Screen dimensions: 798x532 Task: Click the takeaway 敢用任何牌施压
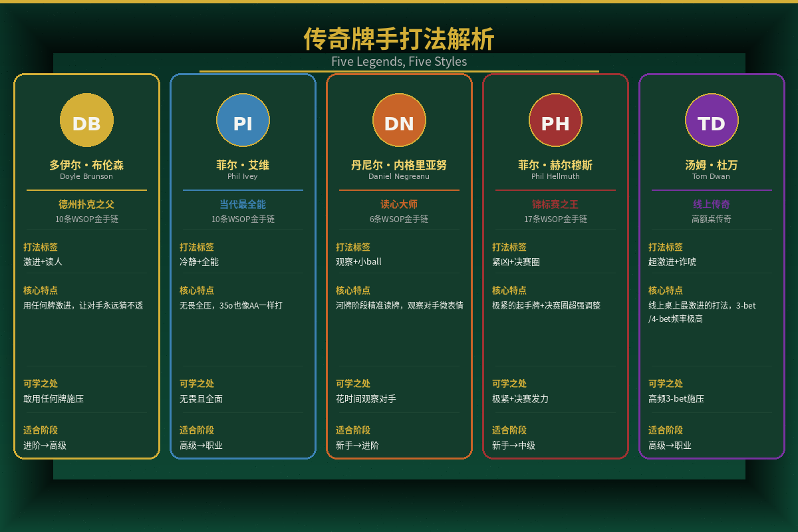pos(53,399)
